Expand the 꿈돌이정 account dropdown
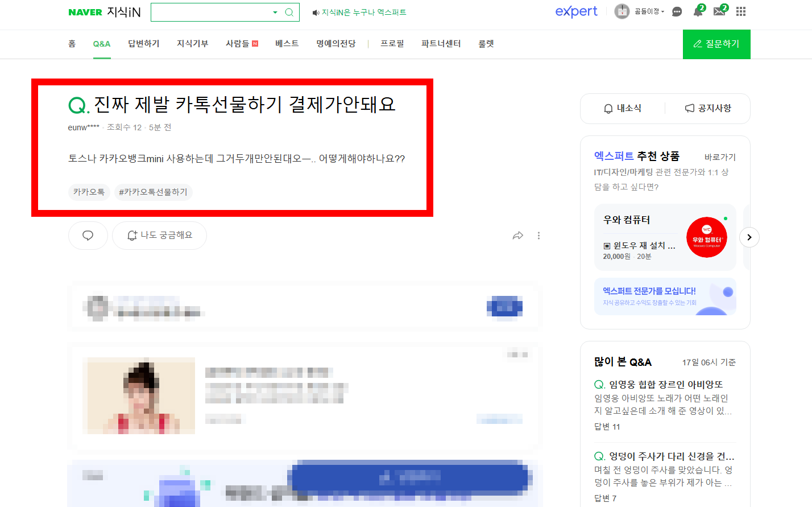This screenshot has height=507, width=812. coord(649,11)
